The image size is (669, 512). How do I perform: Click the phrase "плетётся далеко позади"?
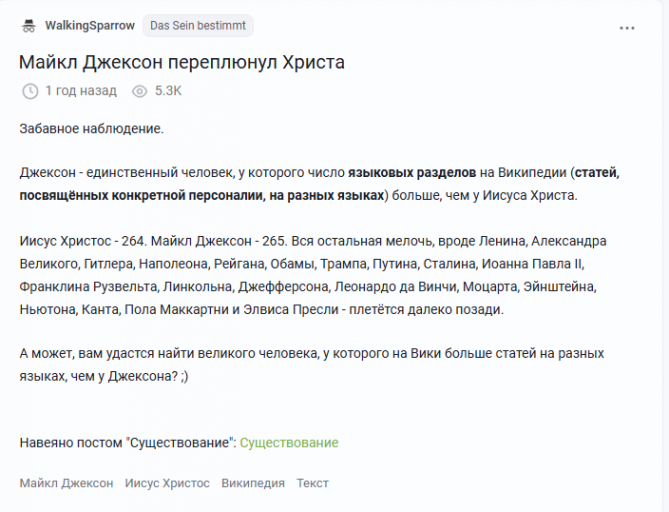pos(425,309)
